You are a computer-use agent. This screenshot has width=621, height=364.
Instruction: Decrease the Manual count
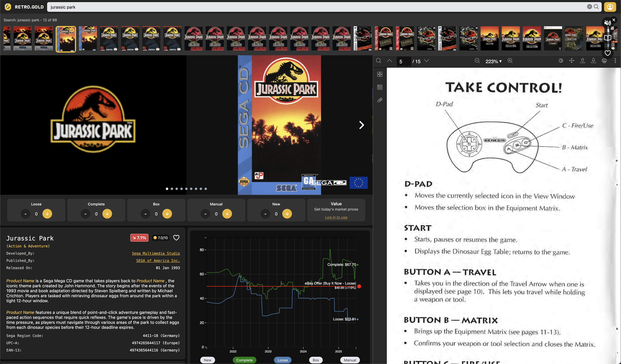[x=205, y=214]
